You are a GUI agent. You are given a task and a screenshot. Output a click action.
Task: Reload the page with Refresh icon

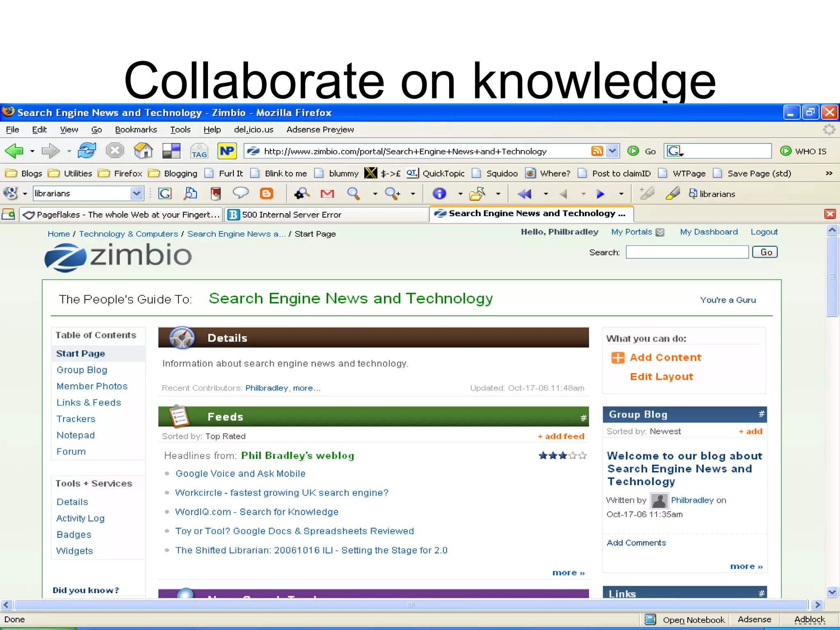(87, 151)
